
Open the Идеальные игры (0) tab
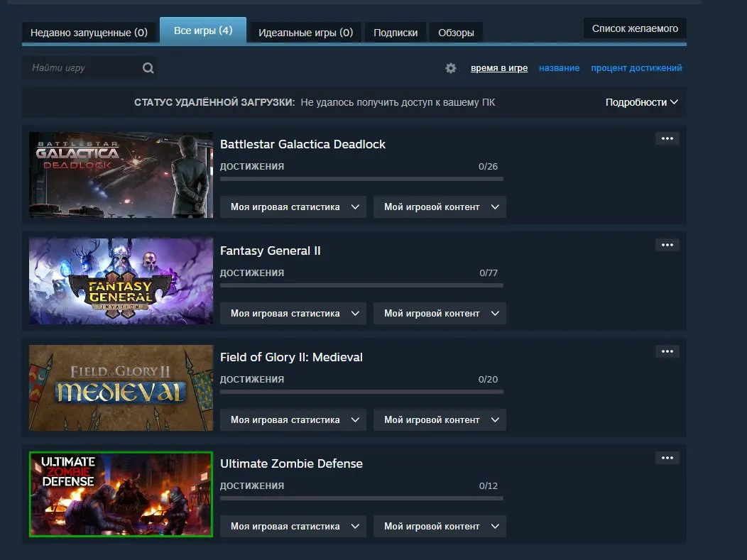305,33
